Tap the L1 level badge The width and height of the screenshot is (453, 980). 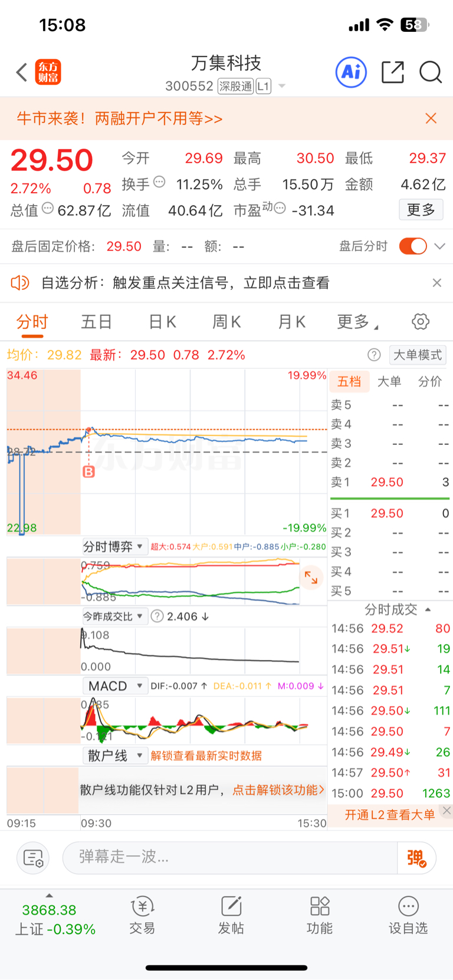click(263, 86)
